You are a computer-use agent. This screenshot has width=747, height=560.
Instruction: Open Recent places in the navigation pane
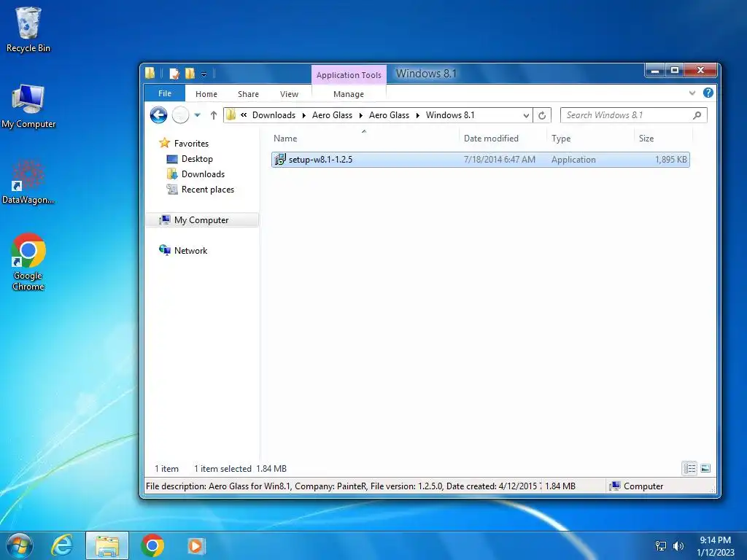click(208, 190)
